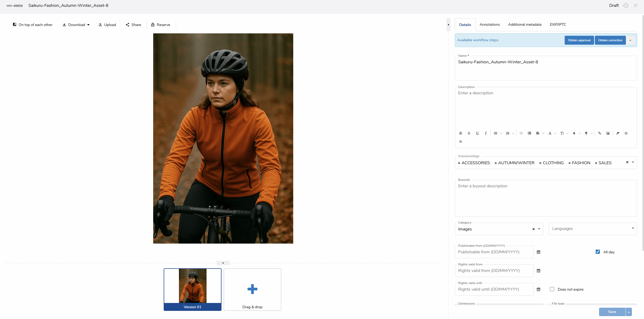
Task: Click the Obtain approval button
Action: click(579, 40)
